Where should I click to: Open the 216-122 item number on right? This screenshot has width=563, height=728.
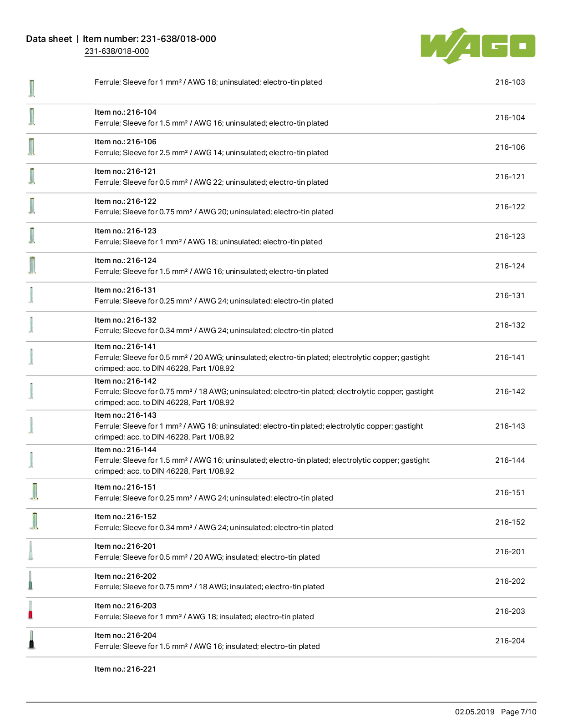click(x=510, y=207)
